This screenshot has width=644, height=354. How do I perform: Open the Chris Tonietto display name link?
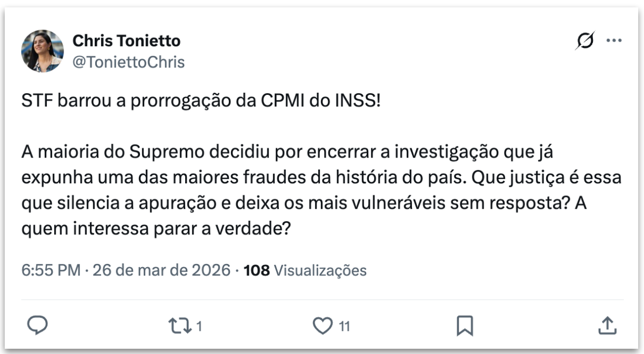pyautogui.click(x=126, y=41)
